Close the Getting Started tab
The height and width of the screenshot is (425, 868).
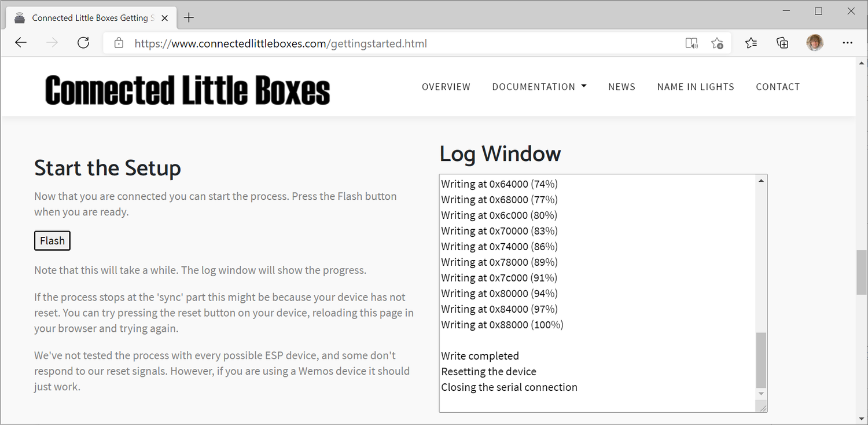(x=164, y=17)
